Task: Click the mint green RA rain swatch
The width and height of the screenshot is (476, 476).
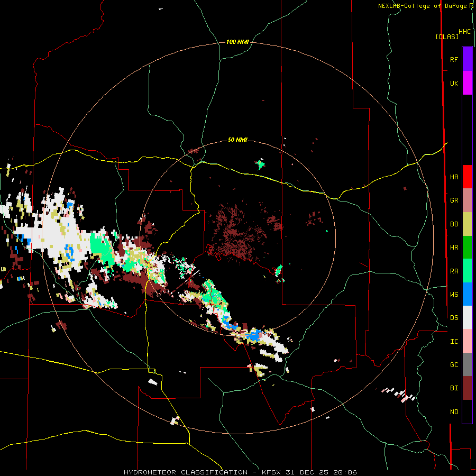Action: [x=467, y=271]
